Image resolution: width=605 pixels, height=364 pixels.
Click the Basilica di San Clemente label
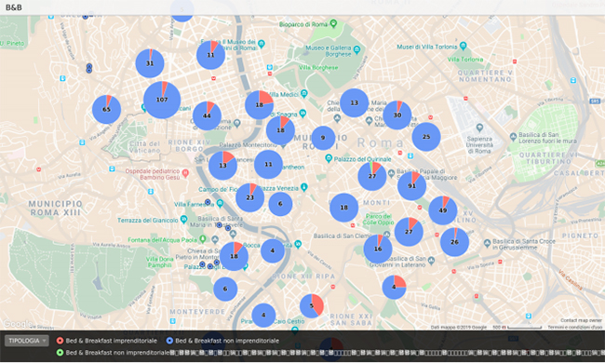click(x=343, y=236)
